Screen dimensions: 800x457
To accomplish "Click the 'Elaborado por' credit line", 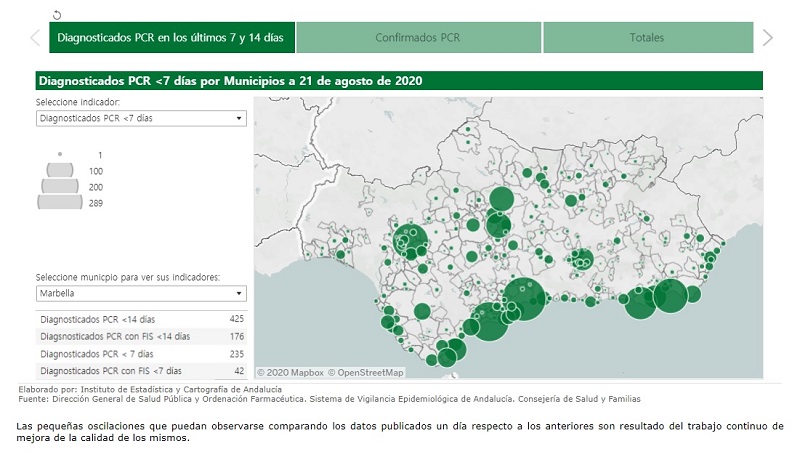I will pos(150,389).
